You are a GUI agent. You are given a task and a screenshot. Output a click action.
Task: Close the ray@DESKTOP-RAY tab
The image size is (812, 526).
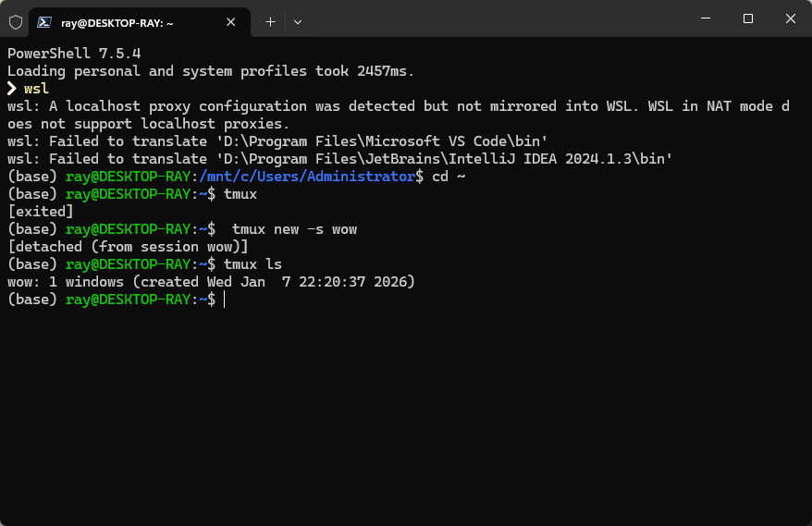(230, 20)
